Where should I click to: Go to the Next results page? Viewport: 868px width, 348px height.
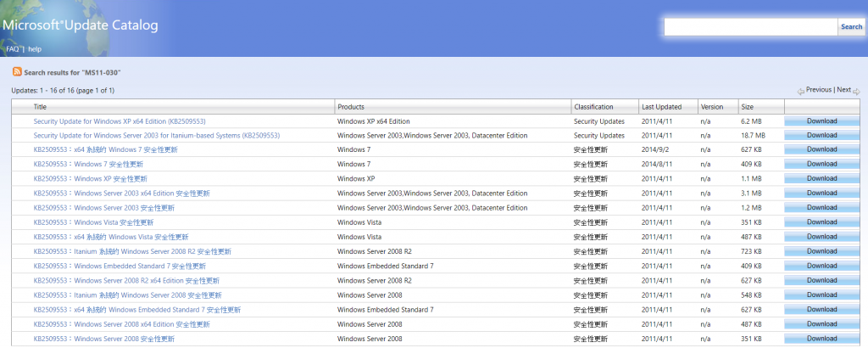point(843,90)
